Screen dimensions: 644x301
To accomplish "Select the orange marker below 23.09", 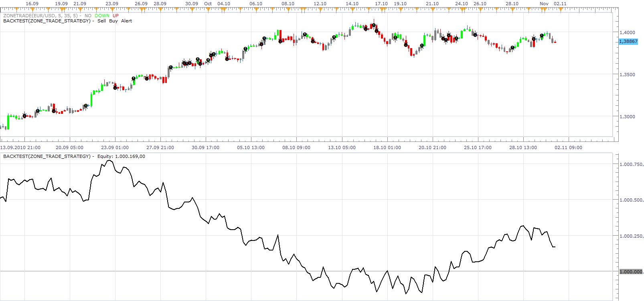I will coord(112,9).
